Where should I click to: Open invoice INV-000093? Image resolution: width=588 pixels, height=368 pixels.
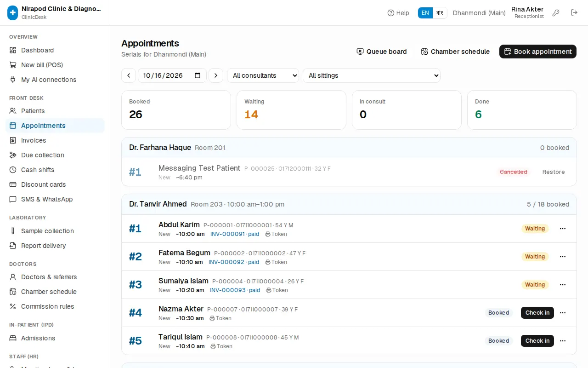(x=235, y=290)
